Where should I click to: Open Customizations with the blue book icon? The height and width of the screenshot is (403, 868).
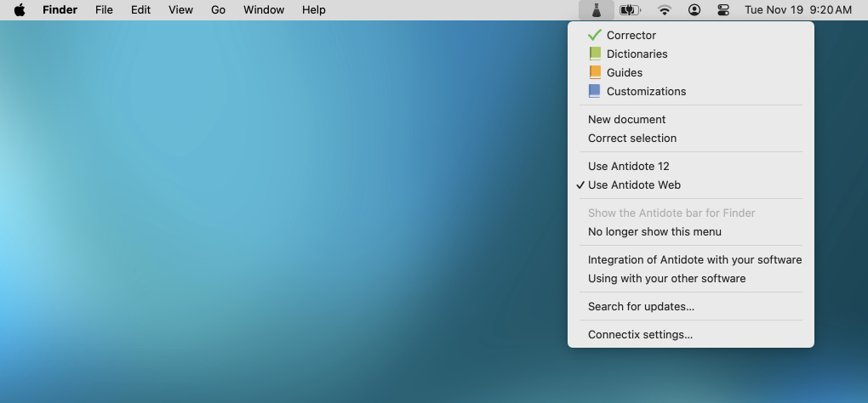coord(645,92)
